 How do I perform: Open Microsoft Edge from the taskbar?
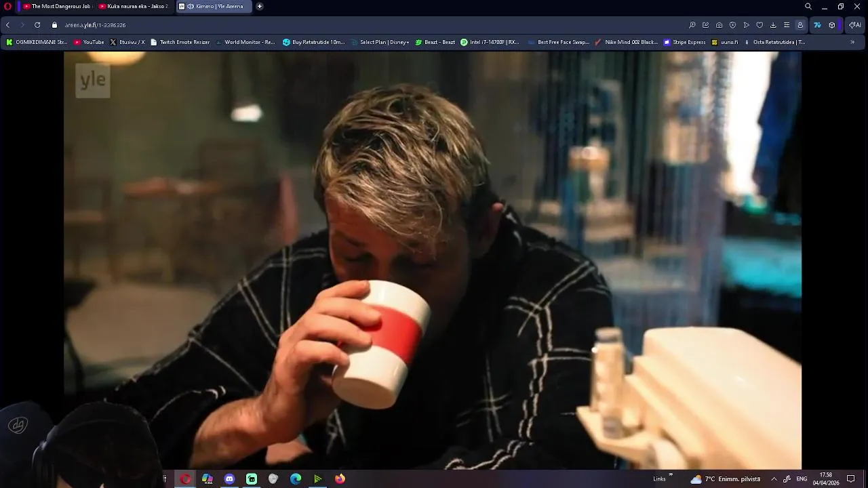tap(296, 479)
